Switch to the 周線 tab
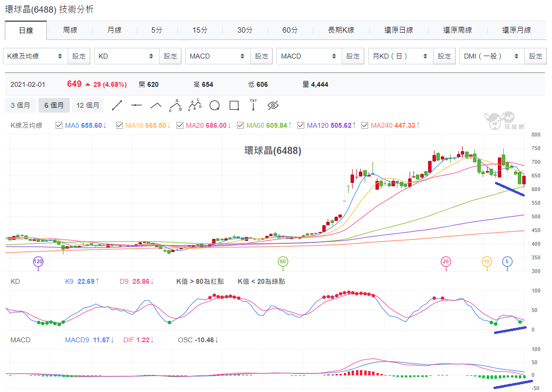552x392 pixels. 70,30
